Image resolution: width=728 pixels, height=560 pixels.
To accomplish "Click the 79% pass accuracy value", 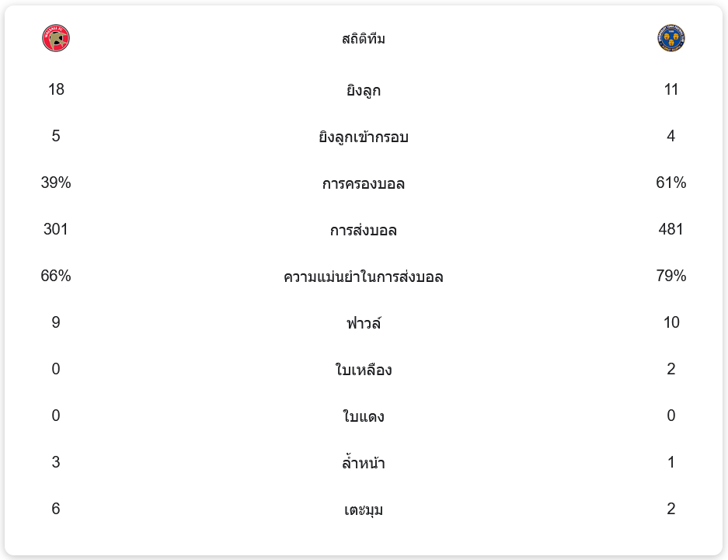I will (671, 276).
